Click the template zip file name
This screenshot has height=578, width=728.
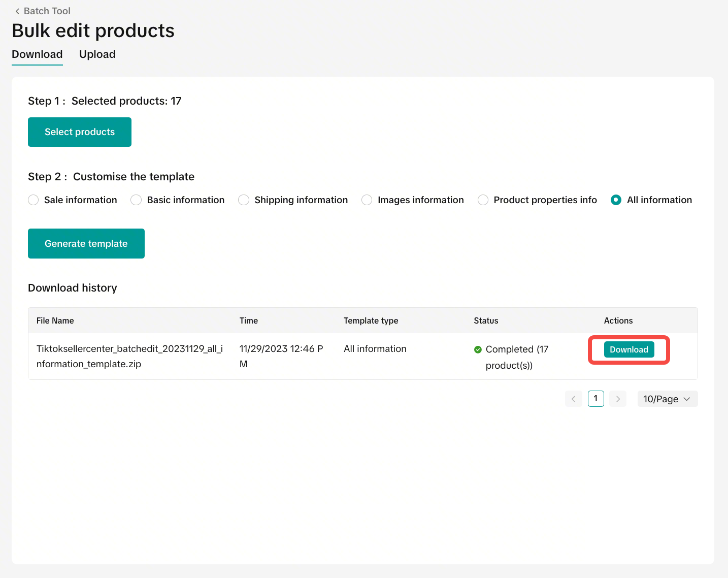[129, 356]
